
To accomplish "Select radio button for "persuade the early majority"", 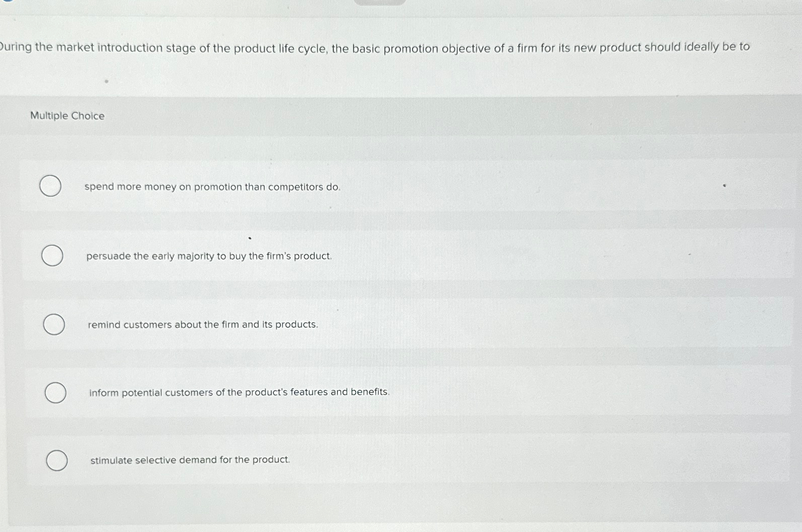I will point(51,256).
